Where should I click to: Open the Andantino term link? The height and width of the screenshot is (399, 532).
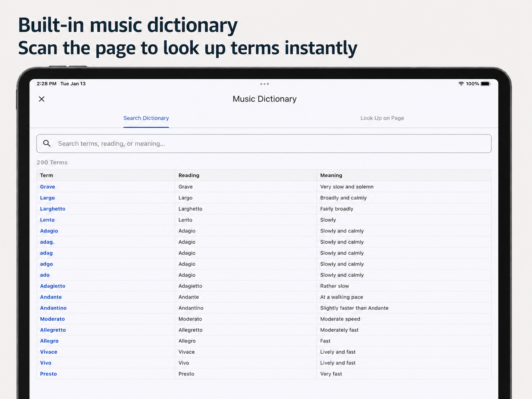click(53, 308)
